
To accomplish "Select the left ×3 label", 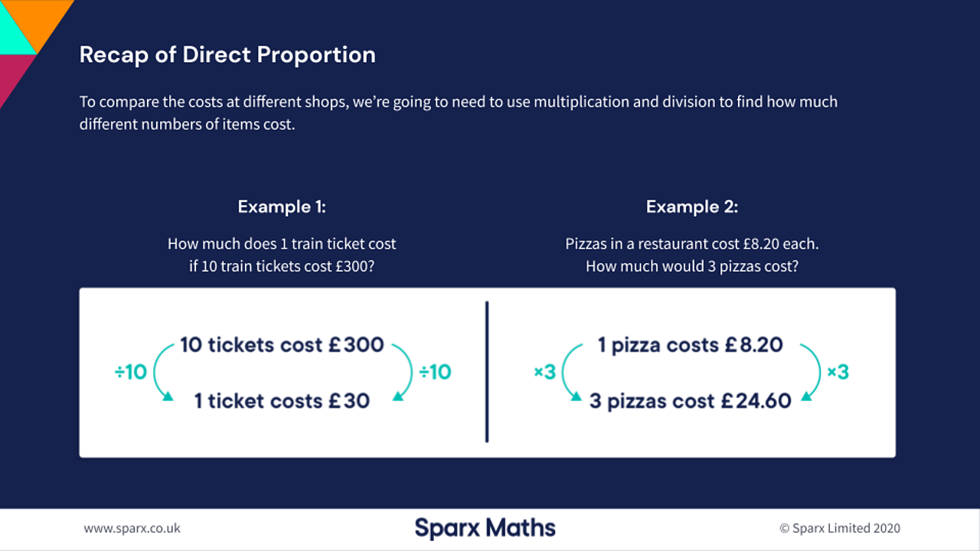I will tap(544, 373).
